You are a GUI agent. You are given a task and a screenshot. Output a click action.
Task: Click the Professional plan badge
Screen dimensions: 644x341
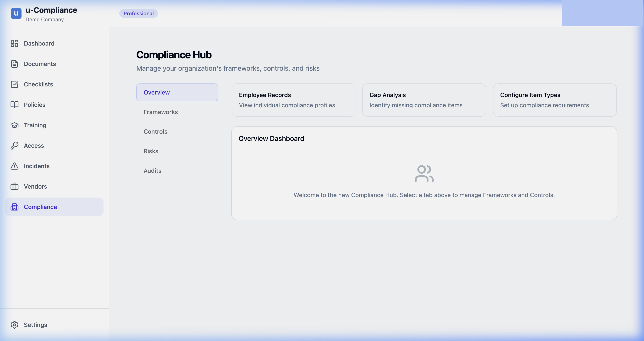(138, 13)
